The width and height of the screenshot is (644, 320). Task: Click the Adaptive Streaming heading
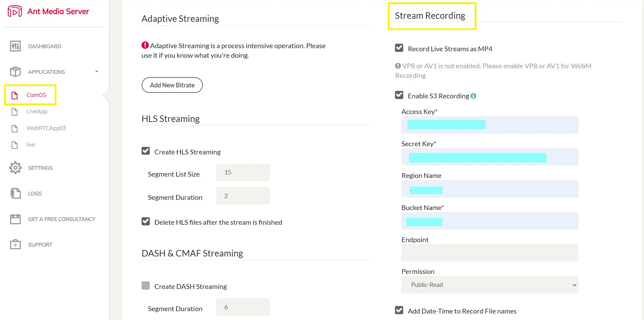(180, 19)
